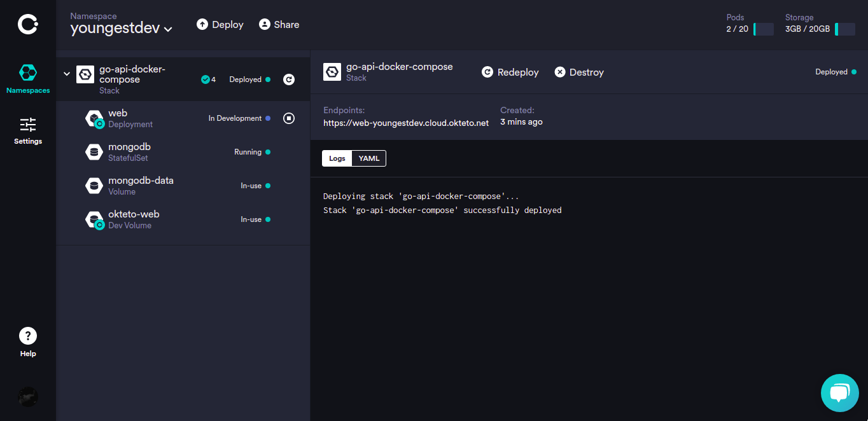Click the stack icon in the list row
868x421 pixels.
85,74
